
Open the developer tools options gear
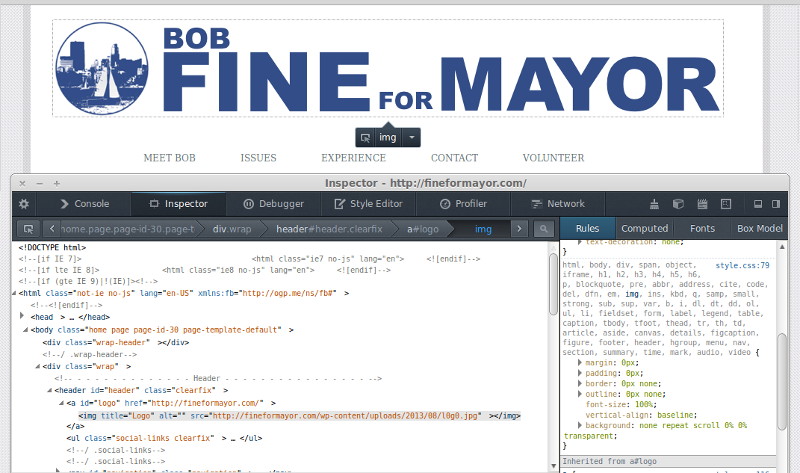tap(24, 204)
